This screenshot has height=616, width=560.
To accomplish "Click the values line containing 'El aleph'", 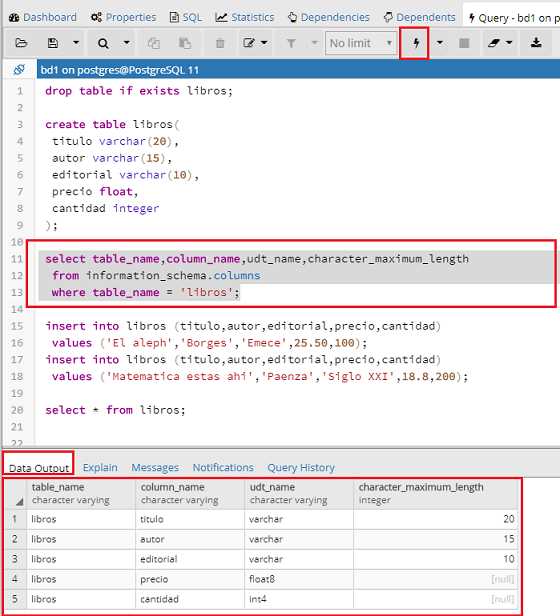I will tap(210, 343).
